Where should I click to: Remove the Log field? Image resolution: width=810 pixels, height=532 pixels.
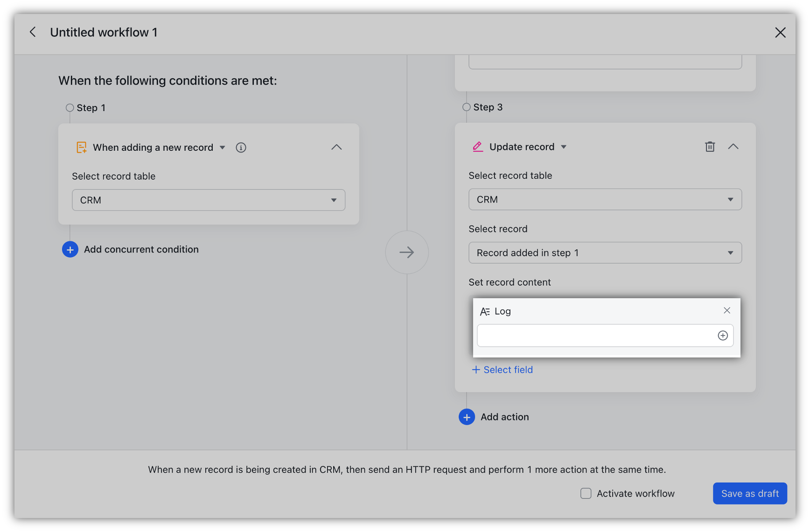tap(727, 310)
